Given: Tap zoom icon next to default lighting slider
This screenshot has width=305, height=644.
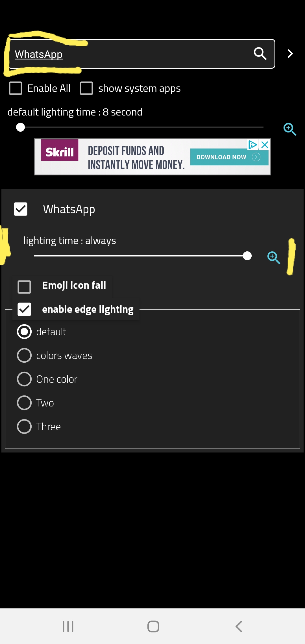Looking at the screenshot, I should point(289,129).
